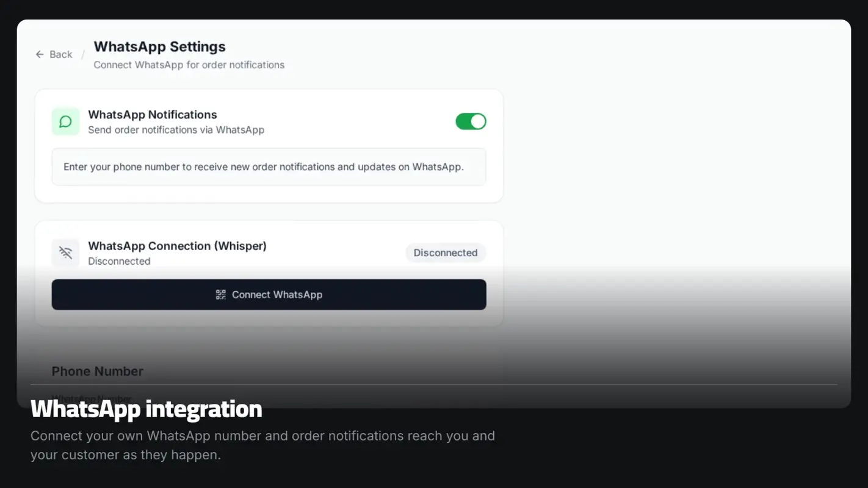Click the green chat bubble notifications icon
868x488 pixels.
[x=65, y=121]
